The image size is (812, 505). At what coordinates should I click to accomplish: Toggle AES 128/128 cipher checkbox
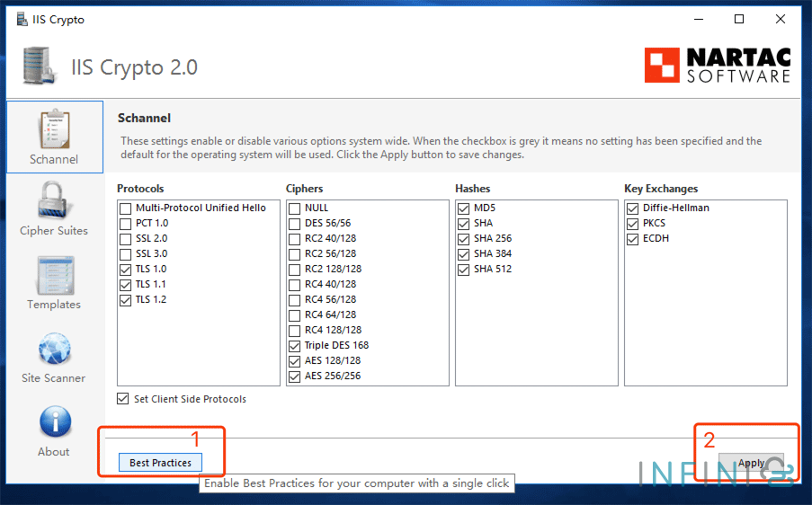(294, 361)
